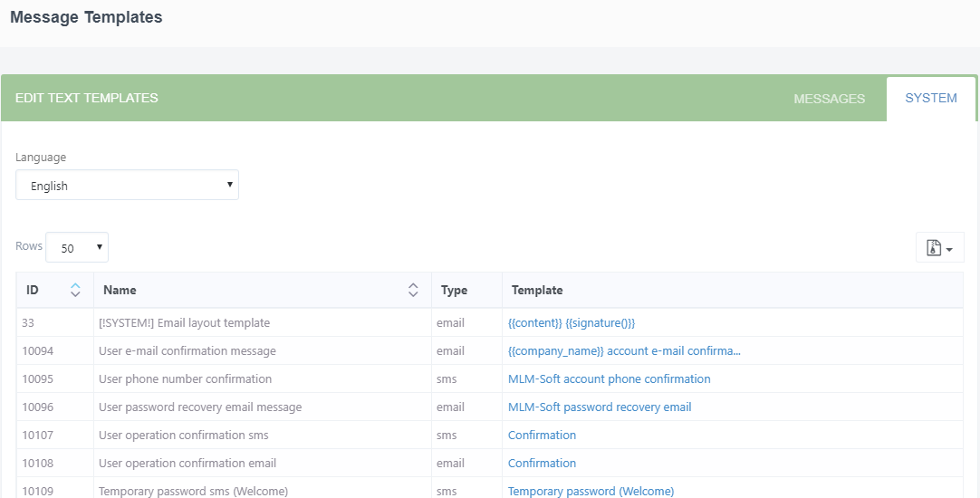The height and width of the screenshot is (498, 980).
Task: Select the Email layout template row name
Action: click(x=184, y=322)
